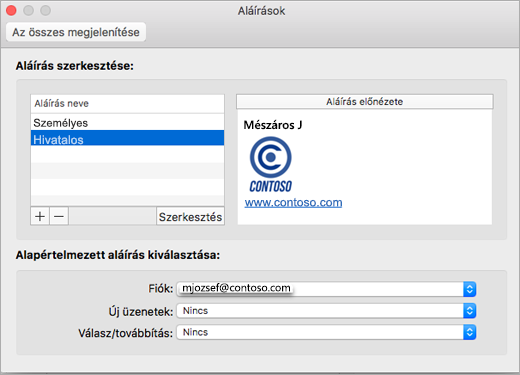Click the Szerkesztés button
Image resolution: width=520 pixels, height=375 pixels.
coord(190,217)
